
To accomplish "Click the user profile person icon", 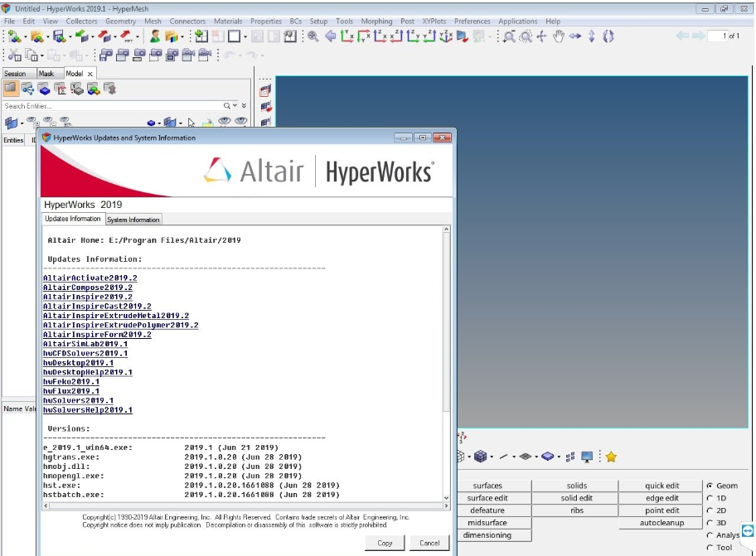I will pyautogui.click(x=155, y=36).
